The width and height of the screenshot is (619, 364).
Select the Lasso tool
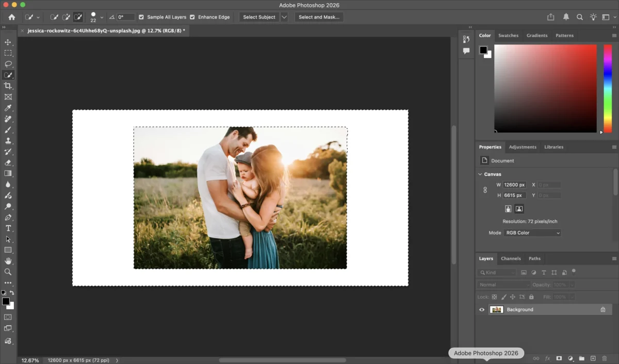click(8, 64)
